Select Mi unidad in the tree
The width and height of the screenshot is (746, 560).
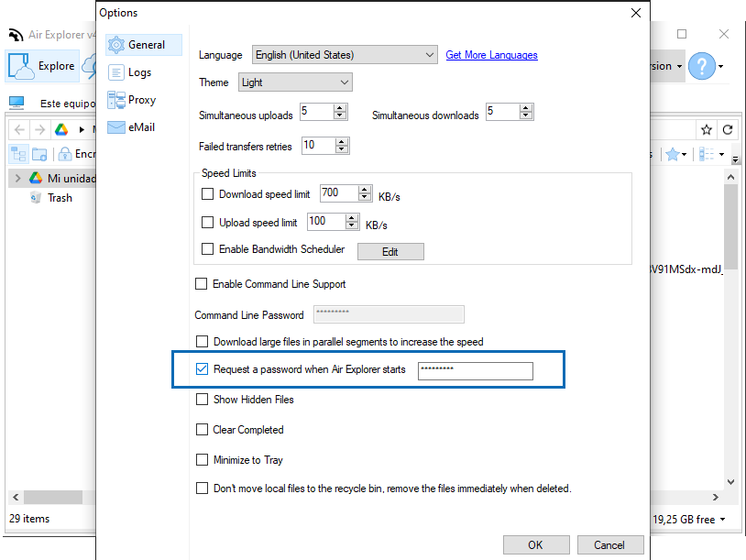(x=71, y=179)
